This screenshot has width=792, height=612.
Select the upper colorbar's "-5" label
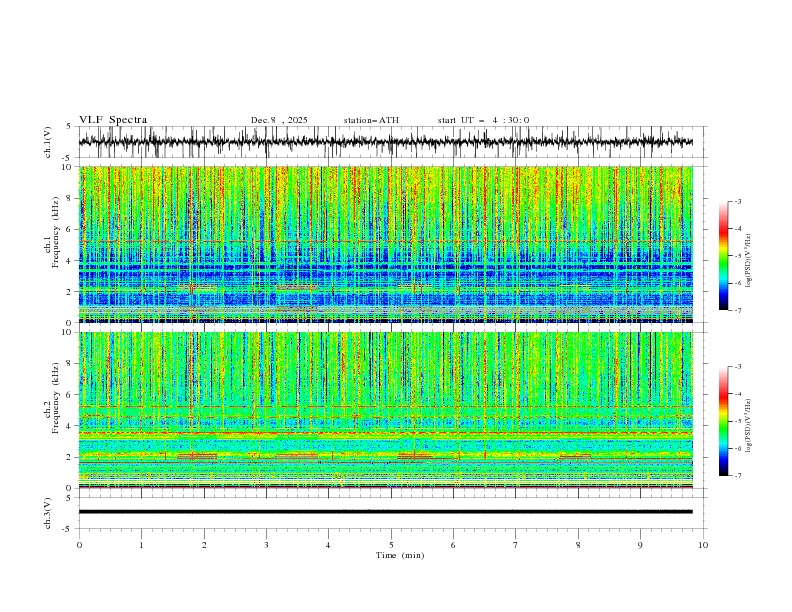(737, 256)
